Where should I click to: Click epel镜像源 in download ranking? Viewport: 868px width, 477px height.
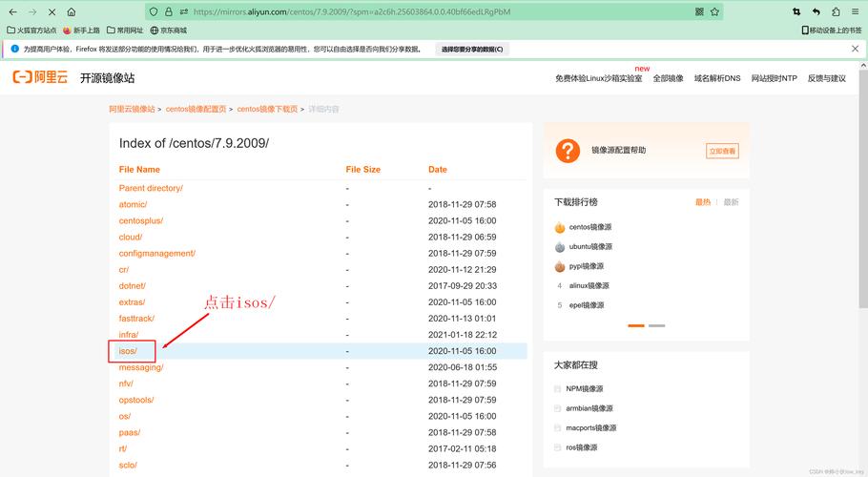coord(587,305)
